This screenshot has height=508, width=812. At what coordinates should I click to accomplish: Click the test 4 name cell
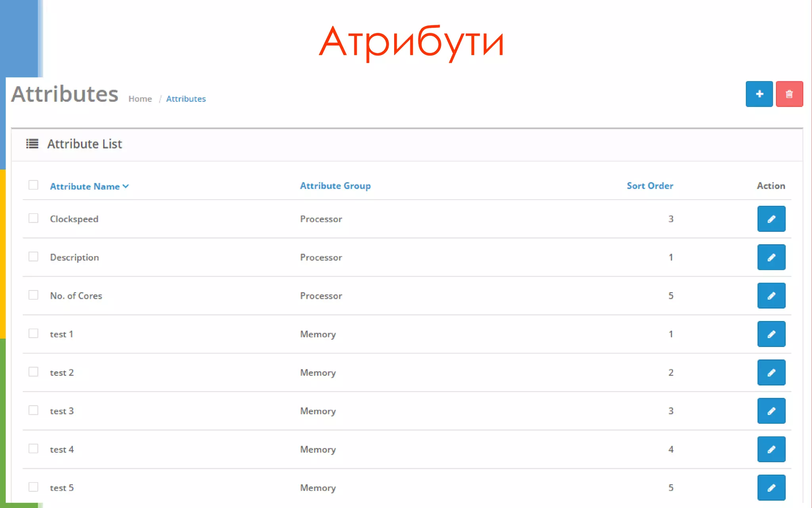pyautogui.click(x=62, y=450)
